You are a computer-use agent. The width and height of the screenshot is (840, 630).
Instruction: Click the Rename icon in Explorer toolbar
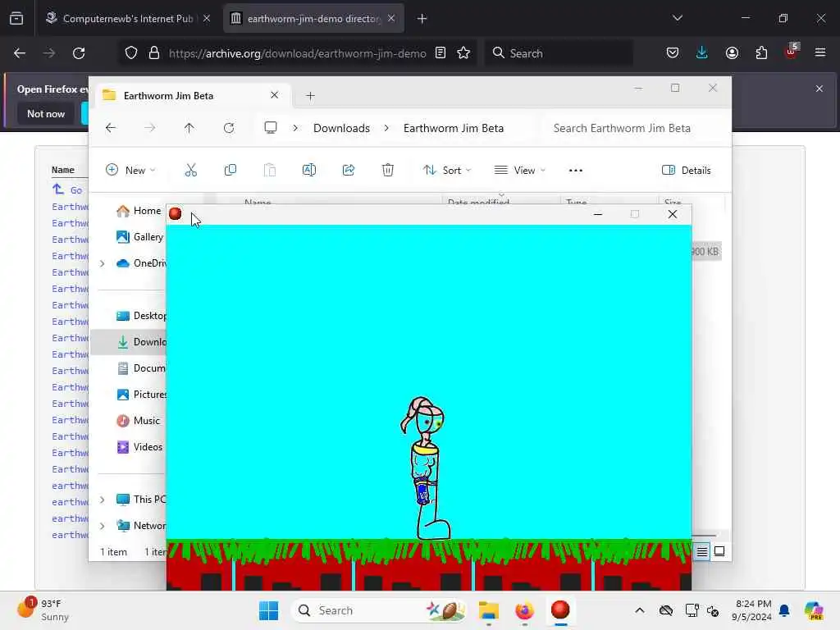[x=309, y=171]
